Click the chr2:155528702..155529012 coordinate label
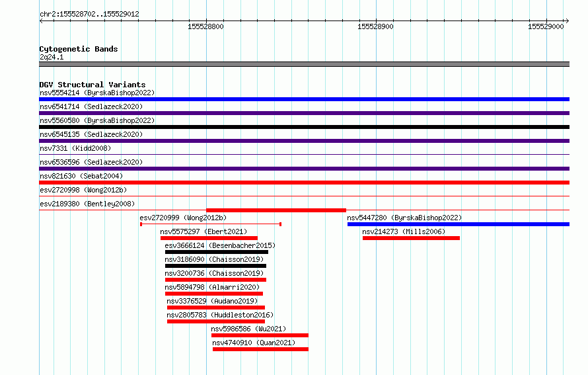588x375 pixels. tap(89, 14)
